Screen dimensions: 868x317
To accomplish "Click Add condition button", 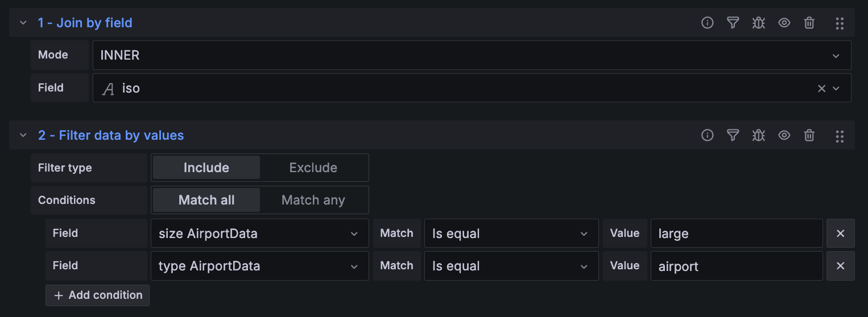I will (x=98, y=295).
